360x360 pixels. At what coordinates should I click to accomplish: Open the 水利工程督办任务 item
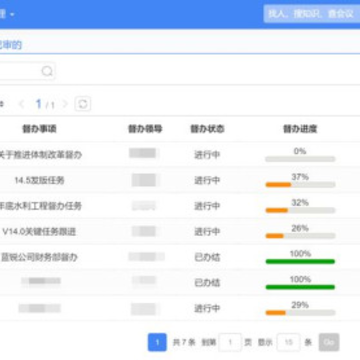40,206
